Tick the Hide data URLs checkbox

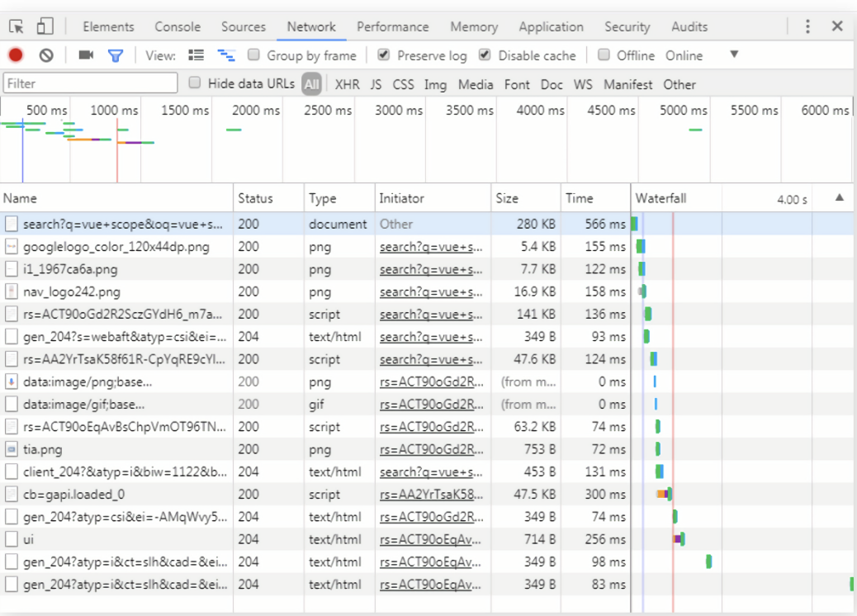(x=195, y=83)
